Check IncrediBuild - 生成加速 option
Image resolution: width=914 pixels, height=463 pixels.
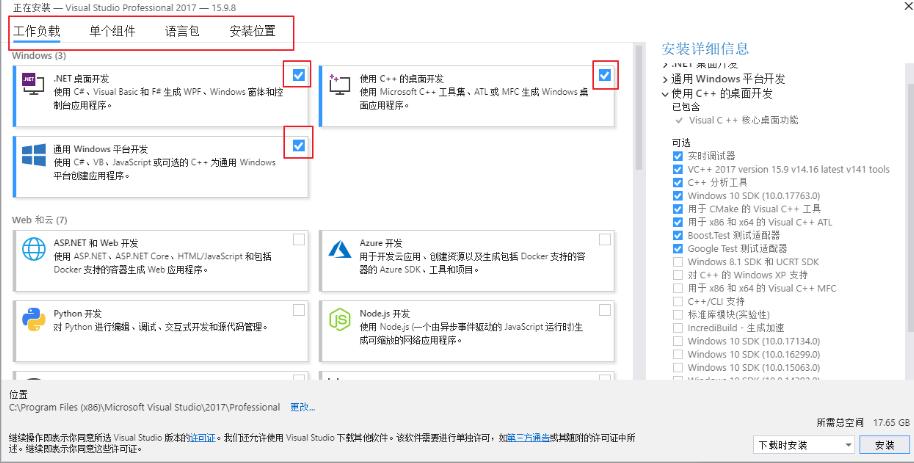[x=677, y=328]
